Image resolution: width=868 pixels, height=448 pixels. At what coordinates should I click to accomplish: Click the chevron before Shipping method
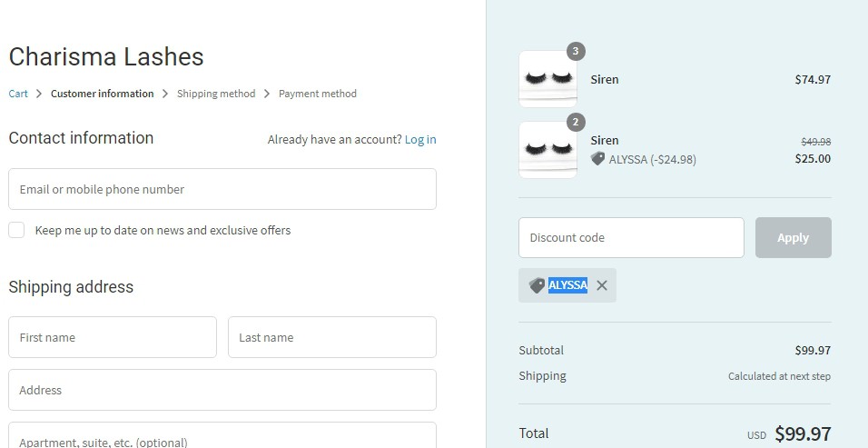[x=165, y=94]
